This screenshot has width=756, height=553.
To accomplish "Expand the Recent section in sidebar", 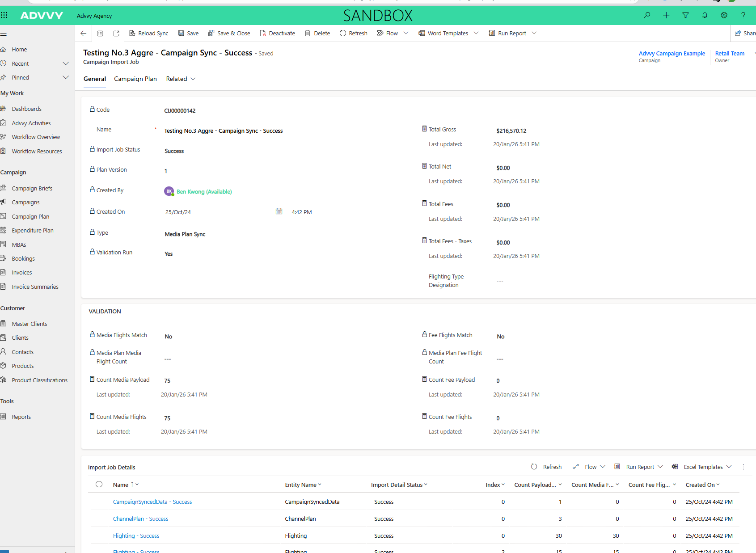I will [x=66, y=63].
